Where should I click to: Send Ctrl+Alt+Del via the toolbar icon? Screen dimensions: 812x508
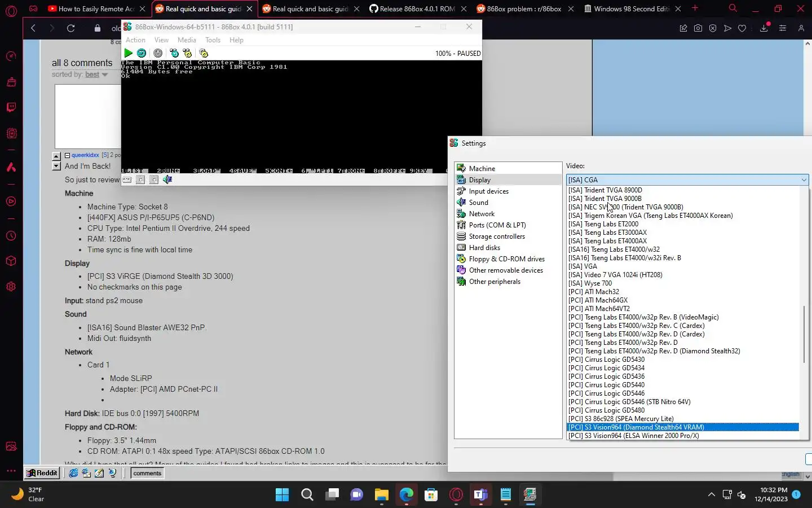coord(174,53)
